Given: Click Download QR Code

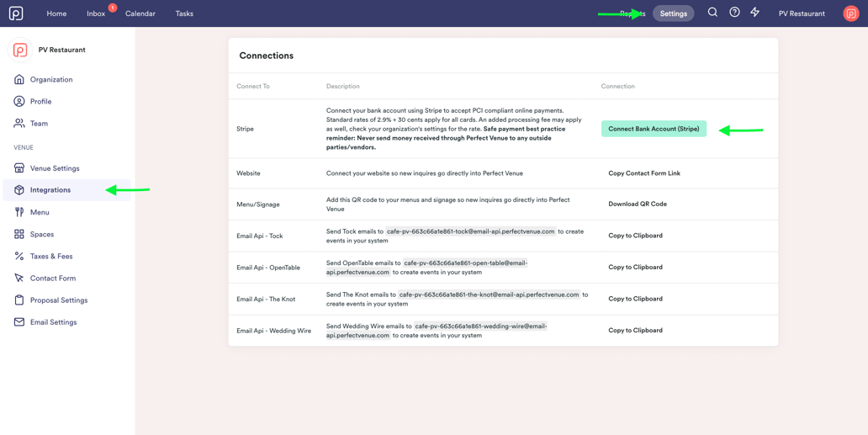Looking at the screenshot, I should click(638, 204).
